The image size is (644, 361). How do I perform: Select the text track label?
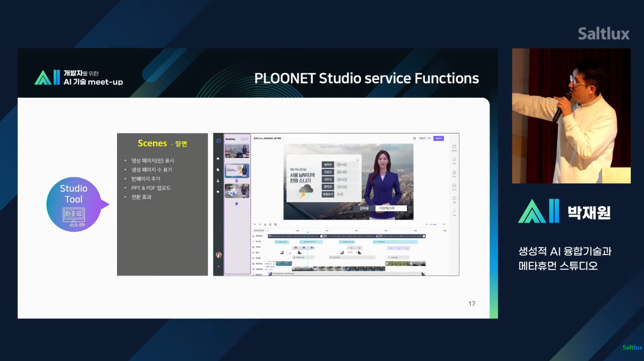pyautogui.click(x=257, y=242)
